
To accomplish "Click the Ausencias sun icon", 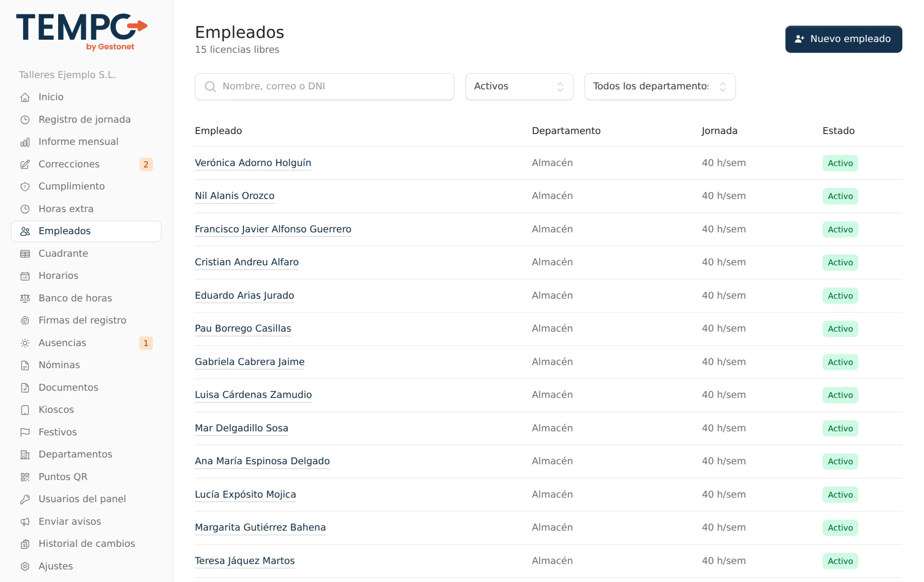I will [x=25, y=343].
